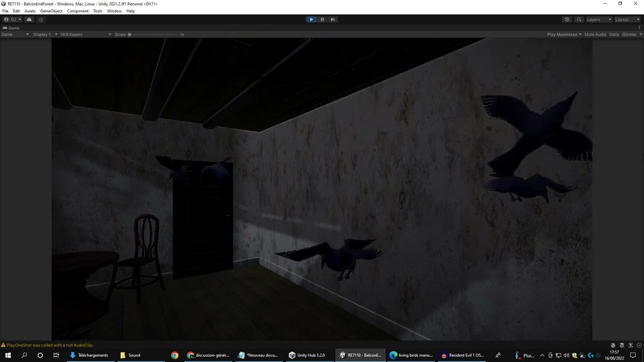Open the Plui... weather widget
644x362 pixels.
524,355
